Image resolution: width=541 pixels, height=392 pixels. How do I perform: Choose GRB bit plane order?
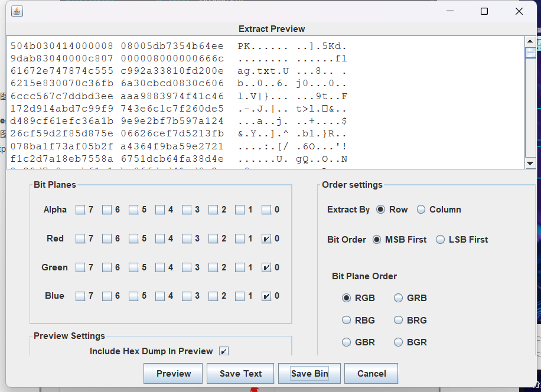[x=399, y=298]
